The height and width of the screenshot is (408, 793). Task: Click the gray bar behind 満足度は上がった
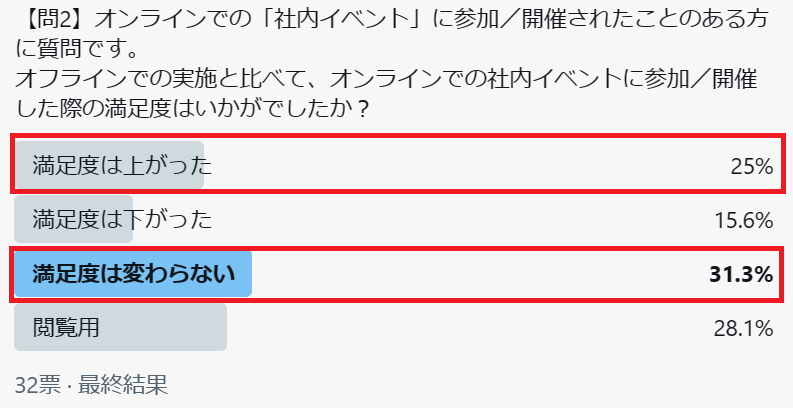click(x=109, y=165)
